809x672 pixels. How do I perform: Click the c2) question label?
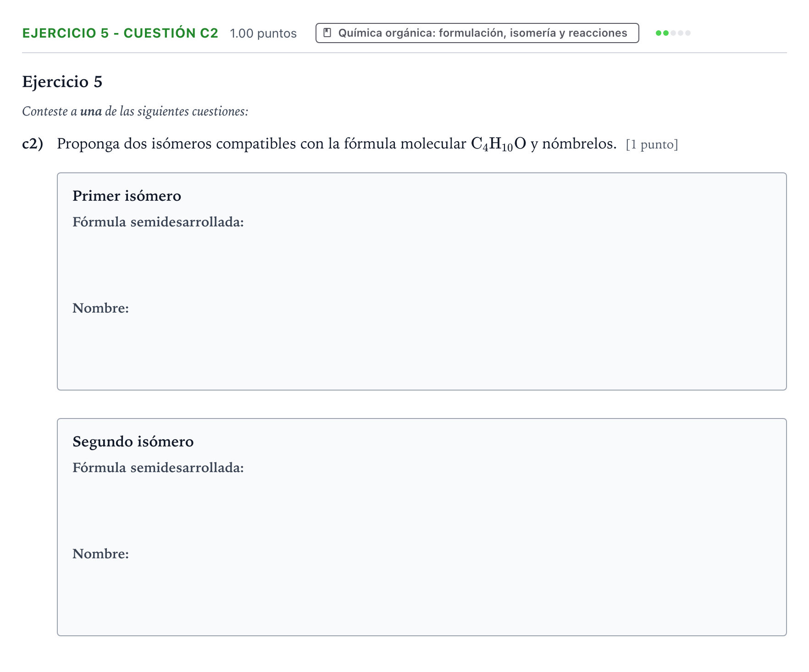(33, 144)
